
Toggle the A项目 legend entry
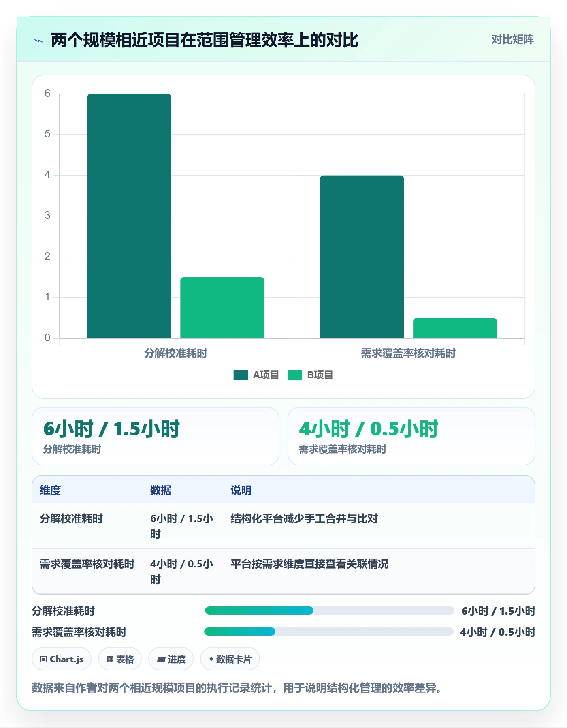256,375
